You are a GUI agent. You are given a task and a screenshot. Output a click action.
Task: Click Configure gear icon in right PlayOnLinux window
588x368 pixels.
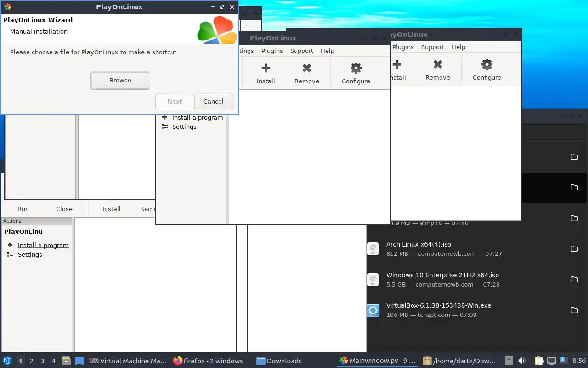pyautogui.click(x=487, y=64)
